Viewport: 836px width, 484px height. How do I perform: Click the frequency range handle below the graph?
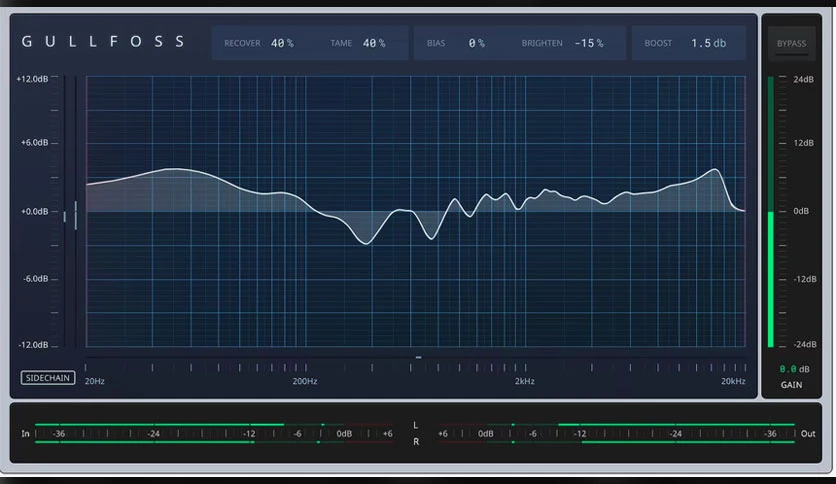pyautogui.click(x=419, y=357)
